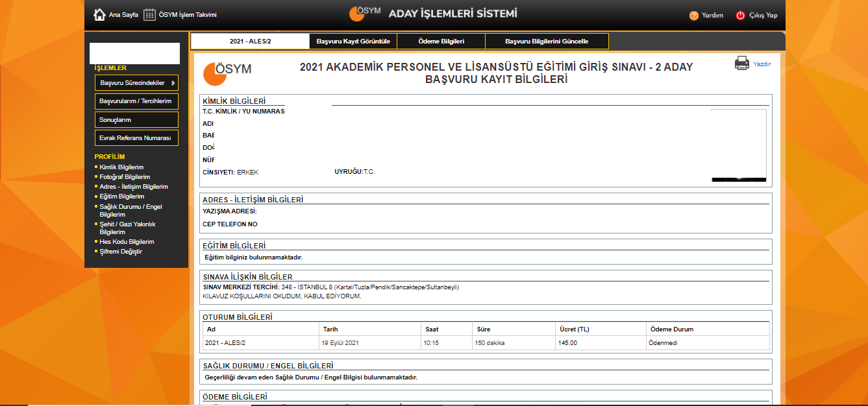The width and height of the screenshot is (868, 406).
Task: Click the Süre column header
Action: click(484, 329)
